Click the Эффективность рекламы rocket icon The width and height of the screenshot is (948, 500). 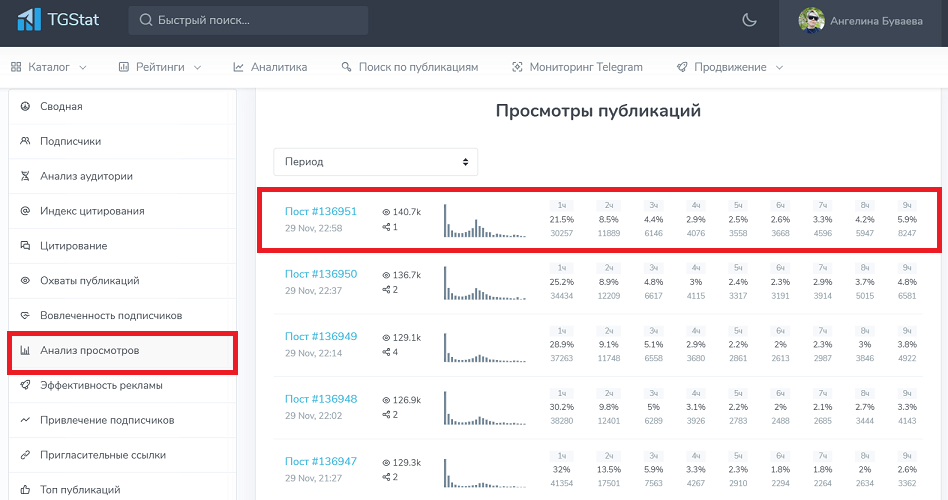click(25, 385)
